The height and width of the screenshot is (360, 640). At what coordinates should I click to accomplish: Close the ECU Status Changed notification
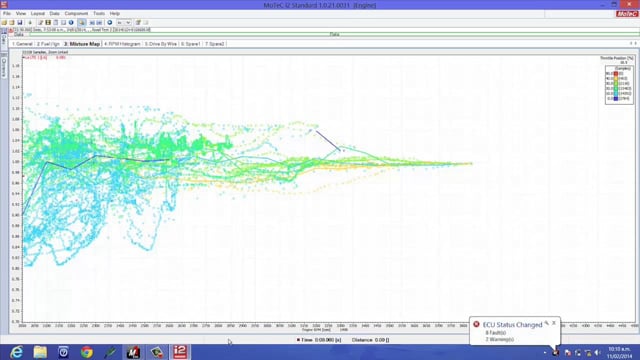pyautogui.click(x=554, y=323)
